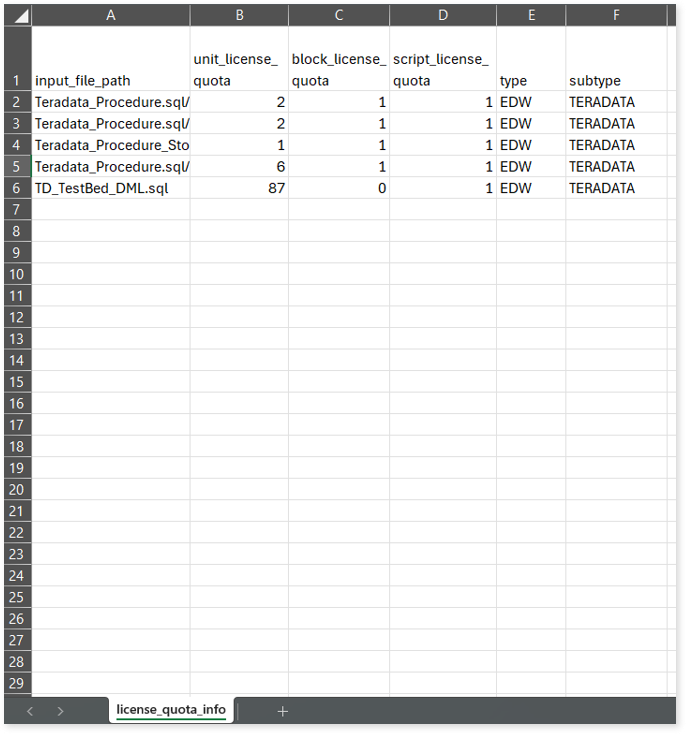The height and width of the screenshot is (734, 686).
Task: Open the license_quota_info sheet tab
Action: click(171, 710)
